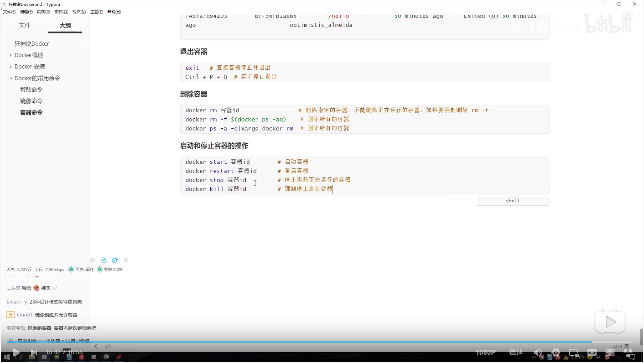
Task: Click chat message from fouuu1
Action: (x=42, y=315)
